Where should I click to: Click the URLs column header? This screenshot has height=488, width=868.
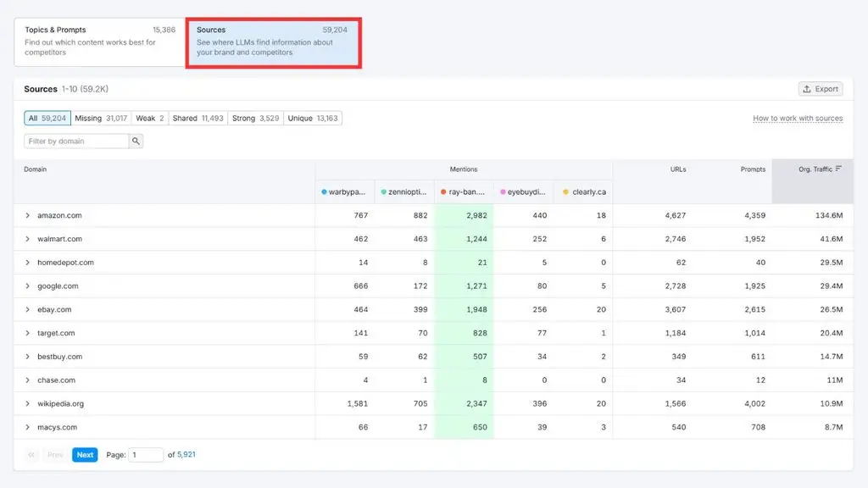click(x=678, y=169)
